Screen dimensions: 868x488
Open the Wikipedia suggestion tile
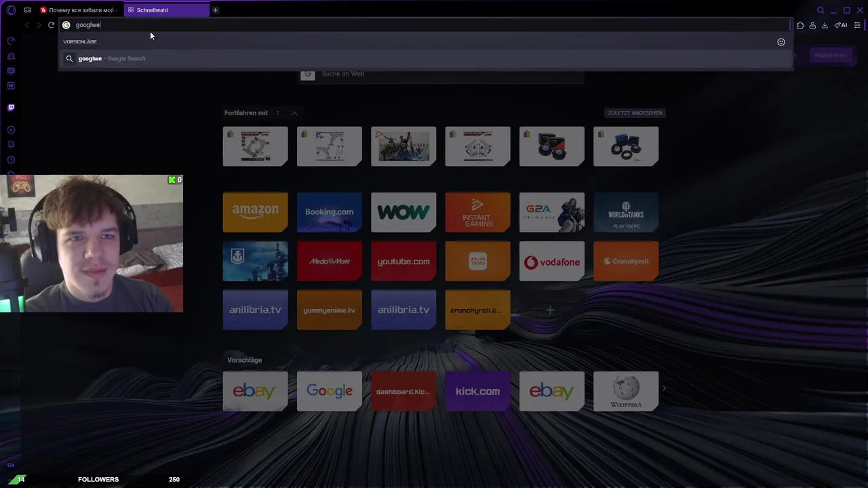tap(625, 391)
